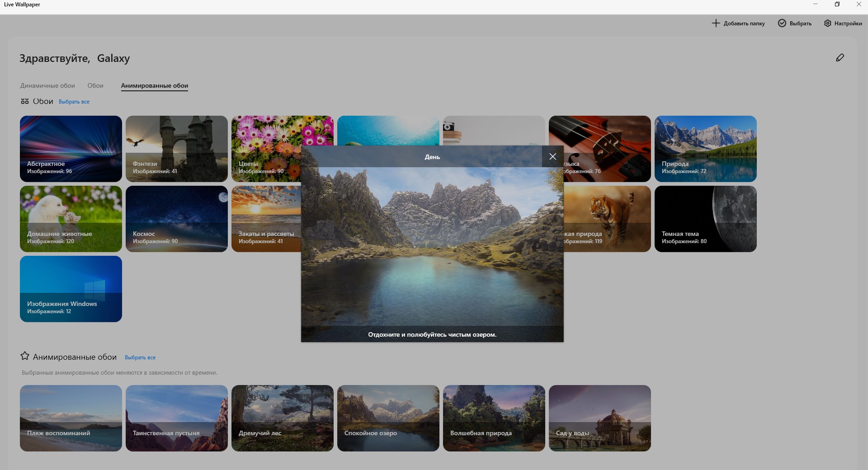Select Волшебная природа animated wallpaper
Viewport: 868px width, 470px height.
(494, 418)
